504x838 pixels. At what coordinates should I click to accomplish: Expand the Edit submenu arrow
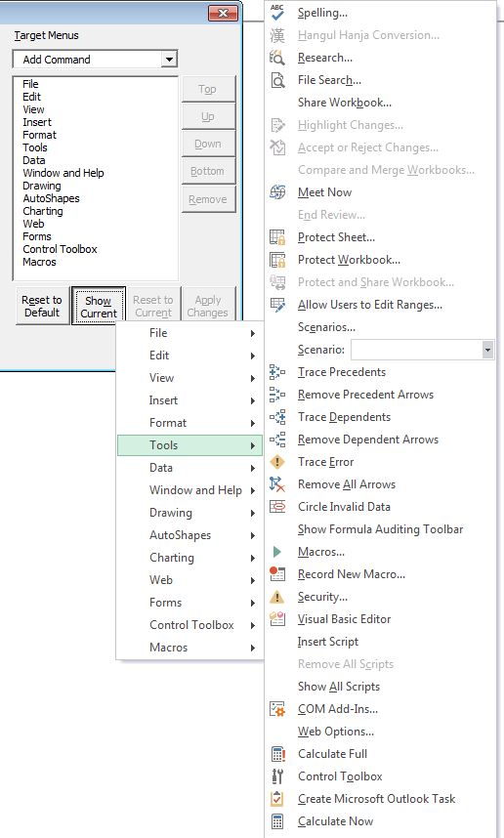pyautogui.click(x=253, y=356)
